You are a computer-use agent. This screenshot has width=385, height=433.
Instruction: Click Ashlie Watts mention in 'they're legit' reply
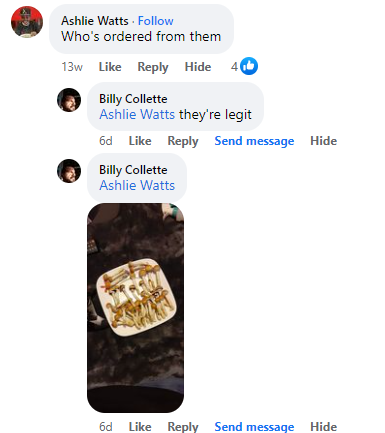coord(137,114)
